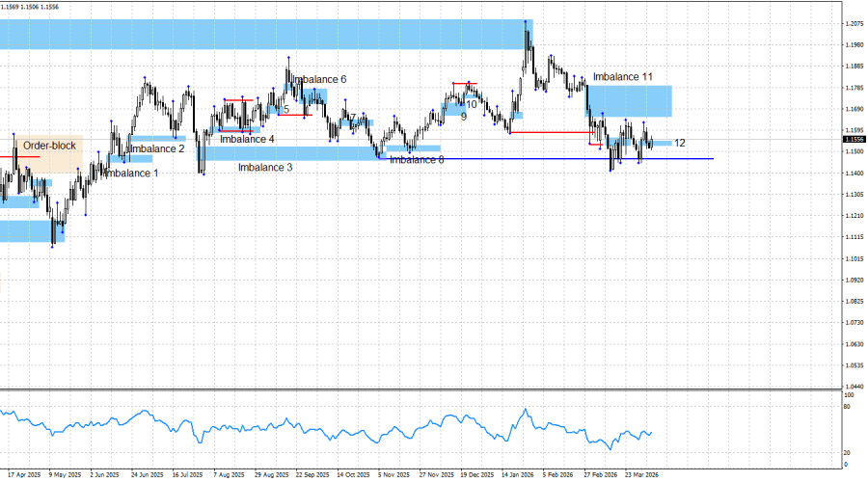This screenshot has height=482, width=868.
Task: Click indicator scale value 80
Action: [847, 407]
